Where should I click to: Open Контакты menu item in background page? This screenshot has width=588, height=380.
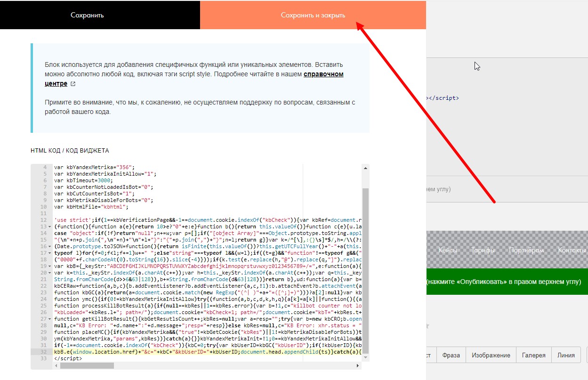[572, 251]
